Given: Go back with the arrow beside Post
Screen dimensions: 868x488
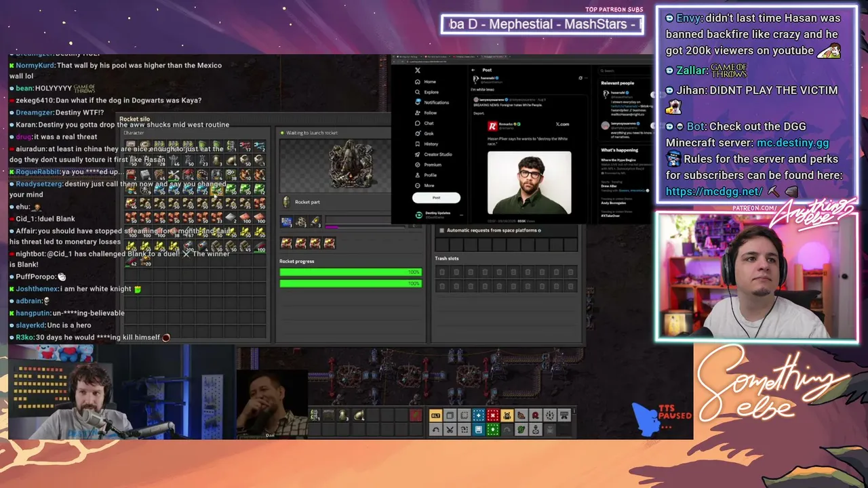Looking at the screenshot, I should 473,70.
